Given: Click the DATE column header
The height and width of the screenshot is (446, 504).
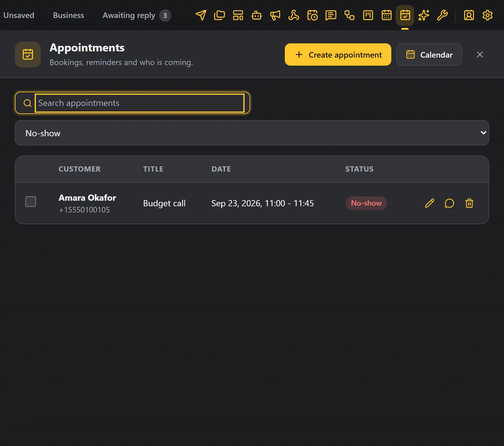Looking at the screenshot, I should (x=221, y=169).
